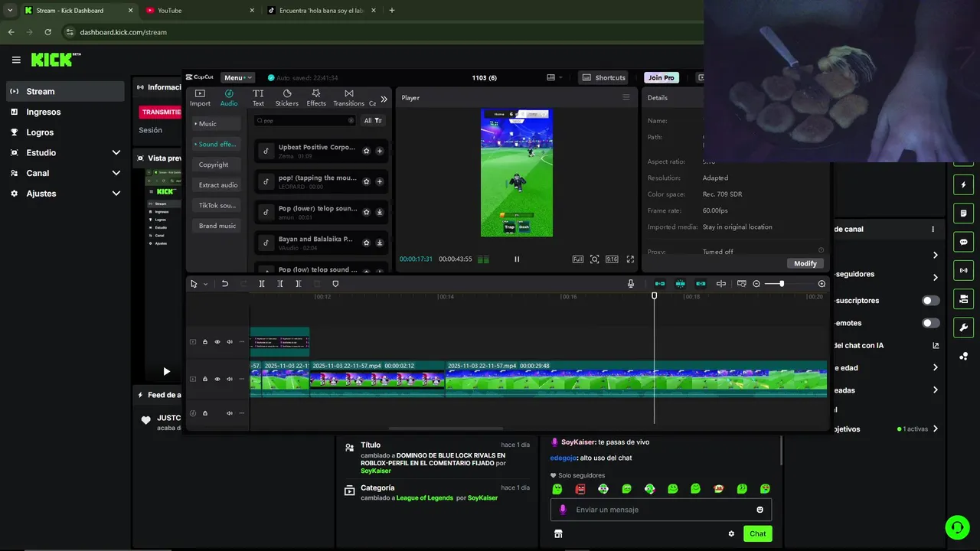
Task: Open the Text tool tab in CapCut
Action: click(x=258, y=98)
